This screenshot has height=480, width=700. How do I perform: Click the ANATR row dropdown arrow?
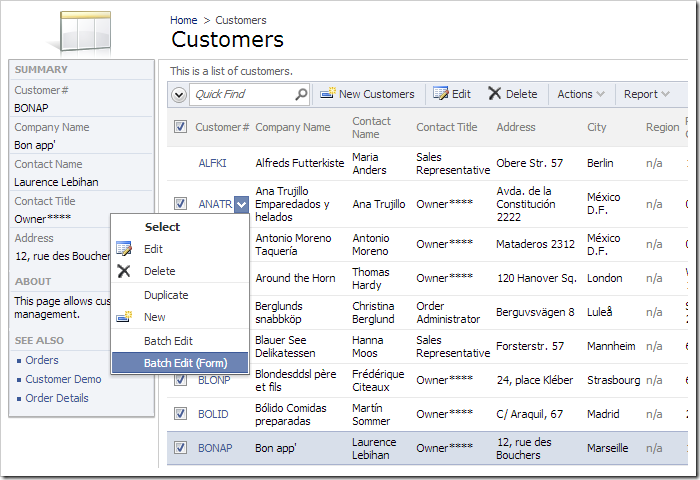click(241, 204)
